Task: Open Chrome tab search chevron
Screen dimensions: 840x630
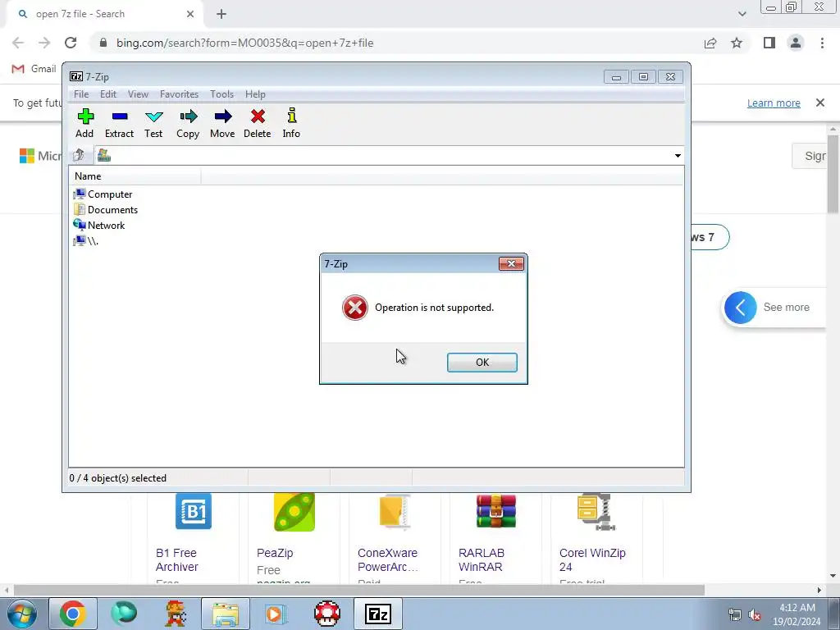Action: (742, 14)
